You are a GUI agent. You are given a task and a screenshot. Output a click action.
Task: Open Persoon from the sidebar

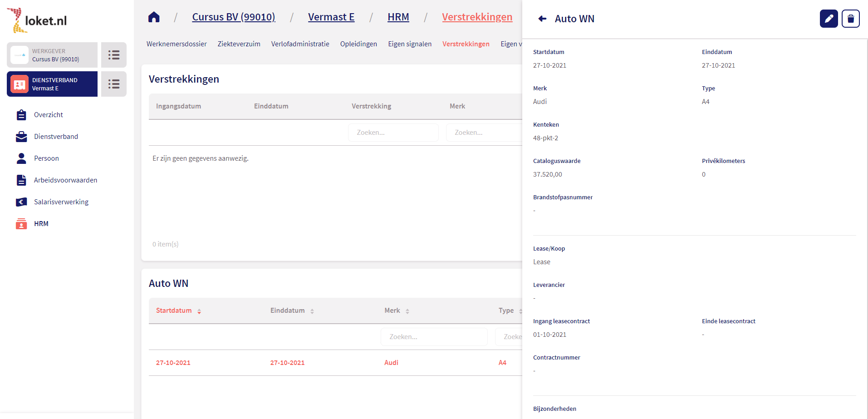tap(46, 158)
